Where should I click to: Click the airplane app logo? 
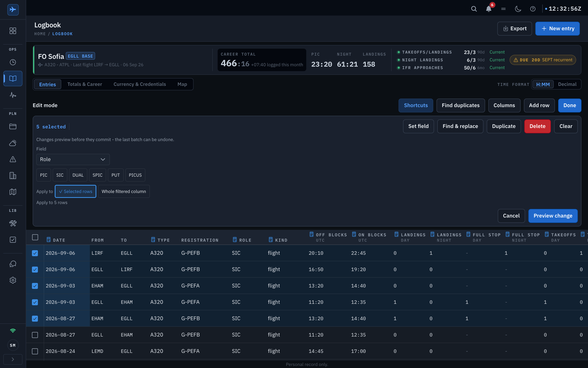(x=13, y=9)
